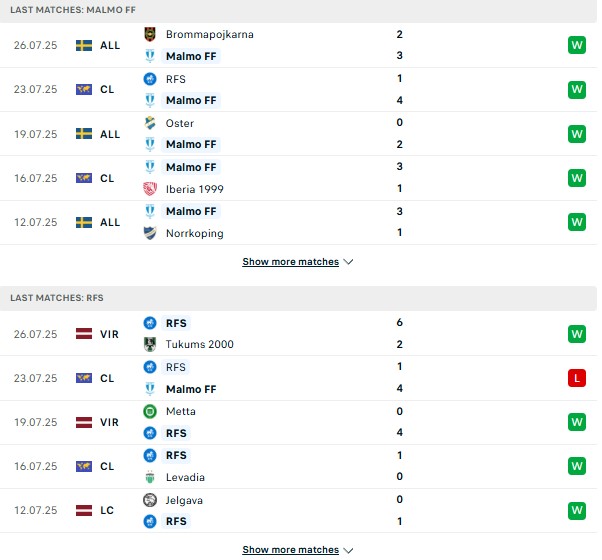Expand Show more matches under RFS
Screen dimensions: 602x560
(x=291, y=550)
